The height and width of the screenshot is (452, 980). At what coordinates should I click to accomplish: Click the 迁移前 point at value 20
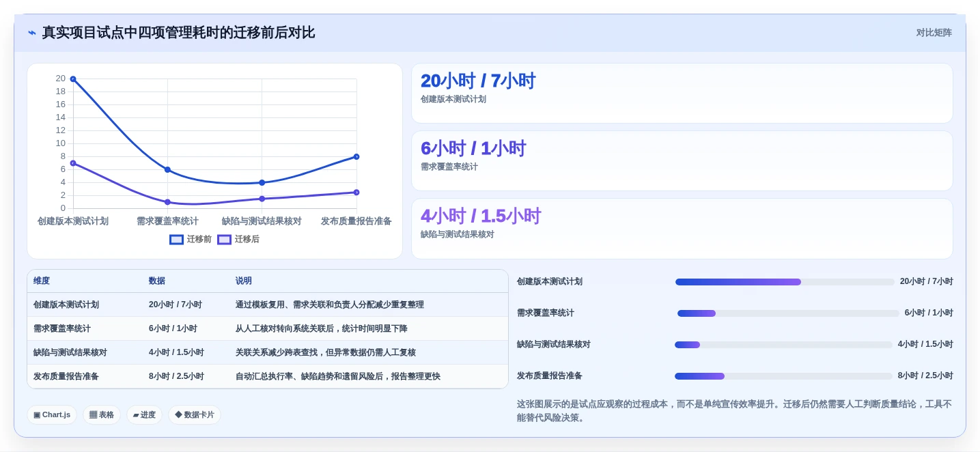click(x=73, y=79)
